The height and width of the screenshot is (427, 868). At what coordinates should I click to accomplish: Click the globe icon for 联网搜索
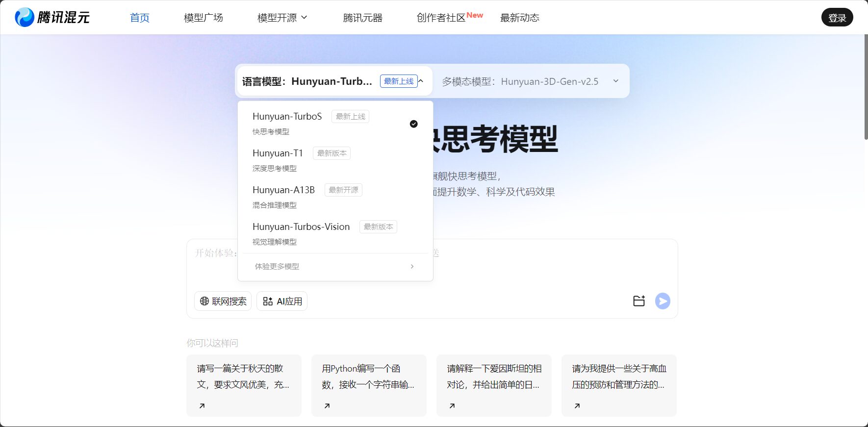[x=204, y=301]
